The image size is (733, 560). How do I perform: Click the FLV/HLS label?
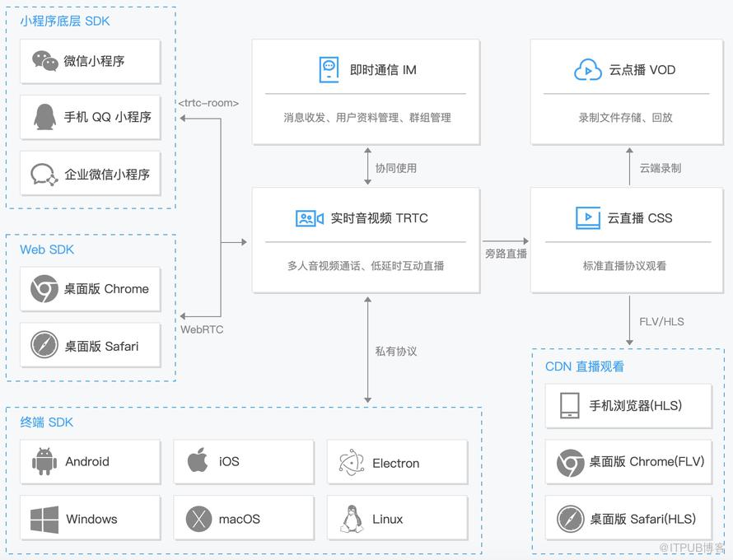coord(661,322)
